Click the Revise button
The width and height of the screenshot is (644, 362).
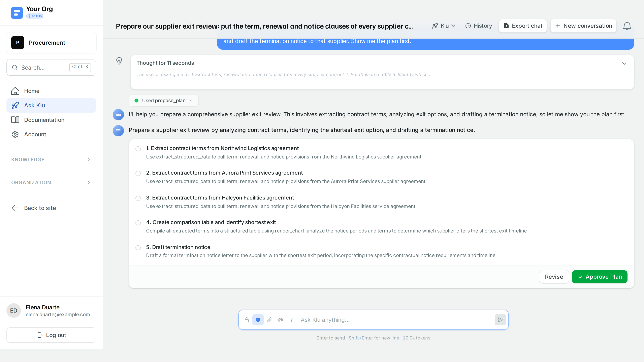(x=554, y=277)
